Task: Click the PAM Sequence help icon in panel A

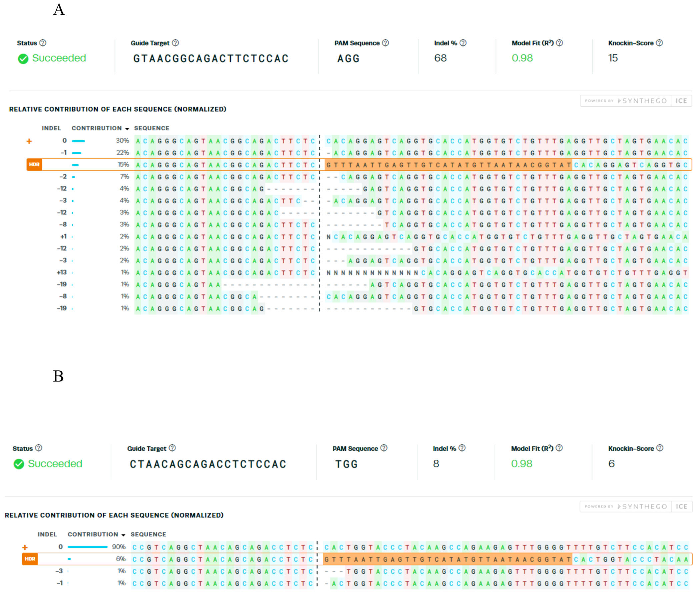Action: (385, 43)
